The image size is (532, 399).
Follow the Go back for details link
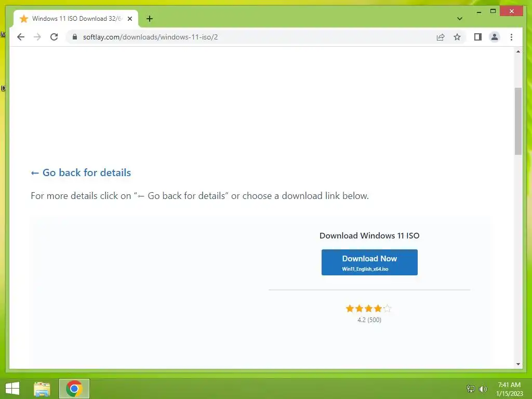coord(81,172)
